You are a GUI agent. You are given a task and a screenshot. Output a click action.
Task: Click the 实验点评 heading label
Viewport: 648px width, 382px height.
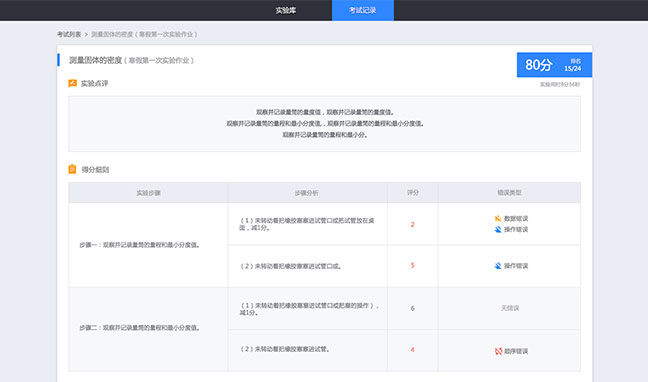pyautogui.click(x=94, y=84)
